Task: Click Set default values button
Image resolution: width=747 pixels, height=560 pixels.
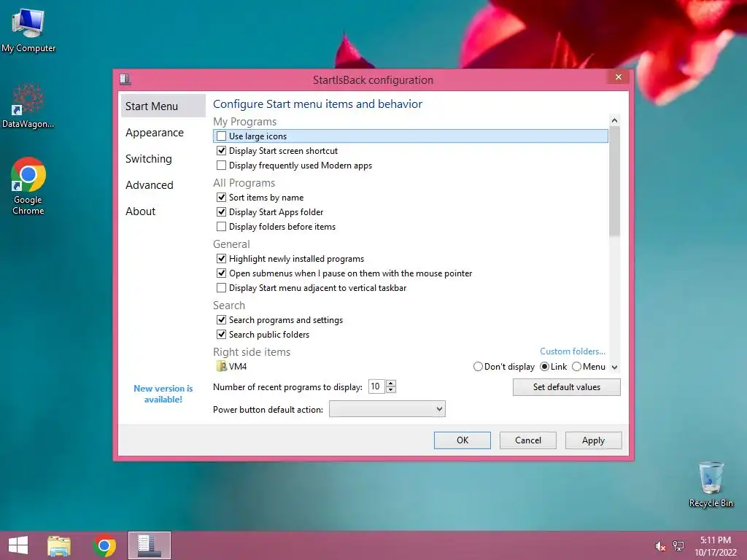Action: [566, 387]
